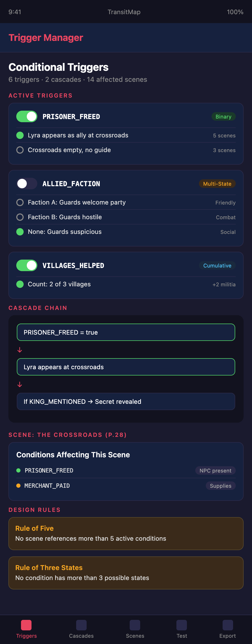Click green status dot beside PRISONER_FREED condition

click(18, 470)
